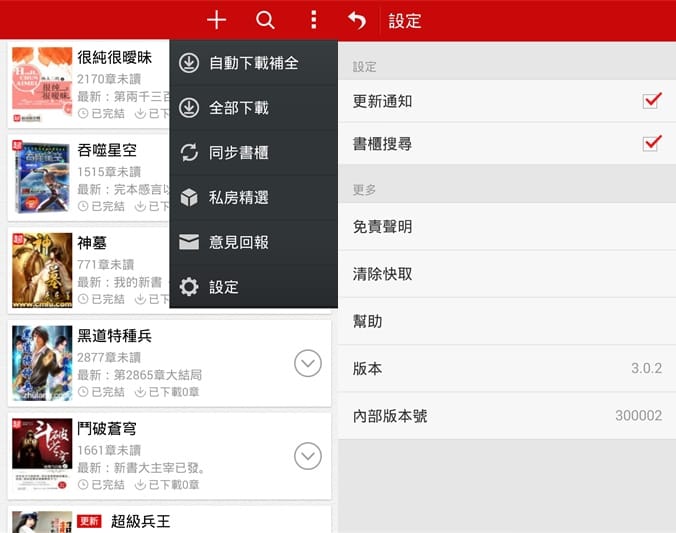Click the title 吞噬星空
The width and height of the screenshot is (676, 533).
point(107,150)
